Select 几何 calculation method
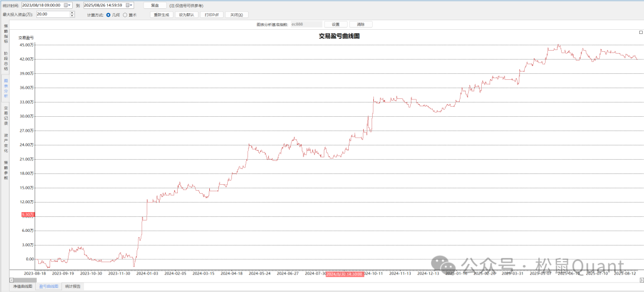This screenshot has height=292, width=644. [x=108, y=14]
